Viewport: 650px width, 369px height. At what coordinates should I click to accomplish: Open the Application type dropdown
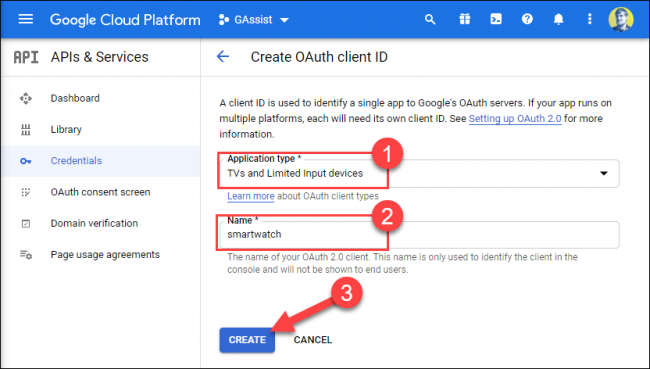419,173
